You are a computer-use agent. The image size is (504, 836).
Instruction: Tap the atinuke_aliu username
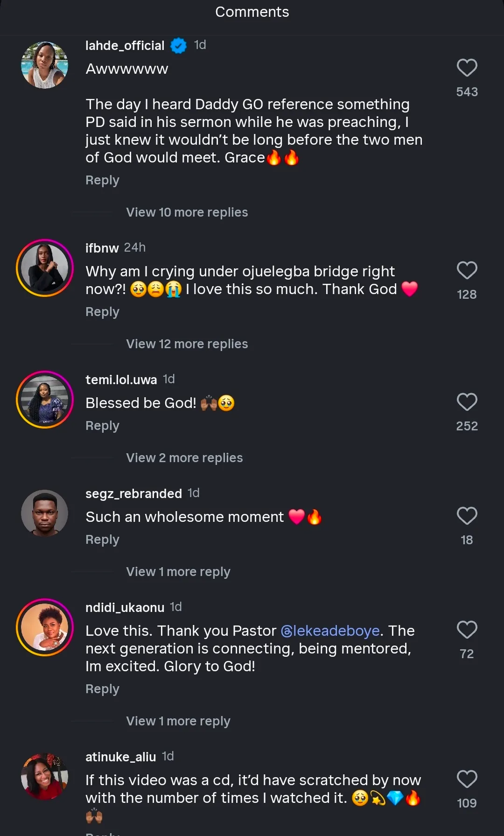[120, 757]
